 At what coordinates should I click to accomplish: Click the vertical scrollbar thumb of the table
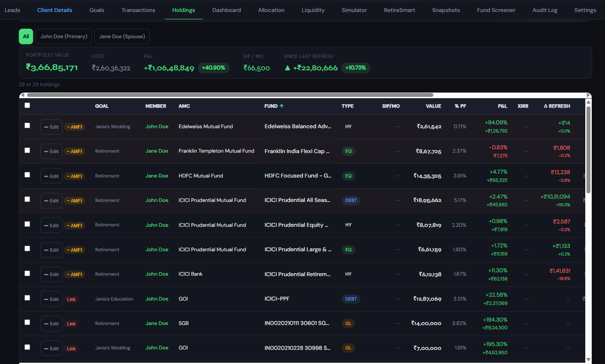click(x=589, y=150)
